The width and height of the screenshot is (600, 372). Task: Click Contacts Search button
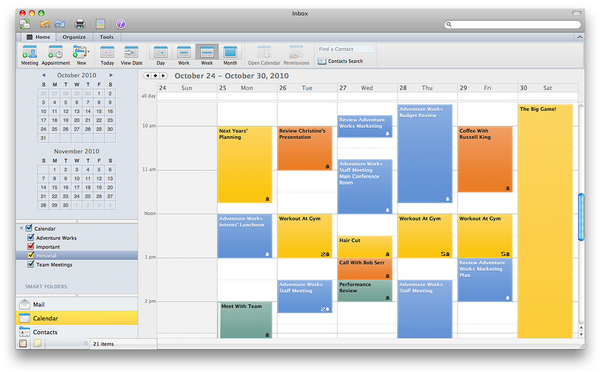341,61
